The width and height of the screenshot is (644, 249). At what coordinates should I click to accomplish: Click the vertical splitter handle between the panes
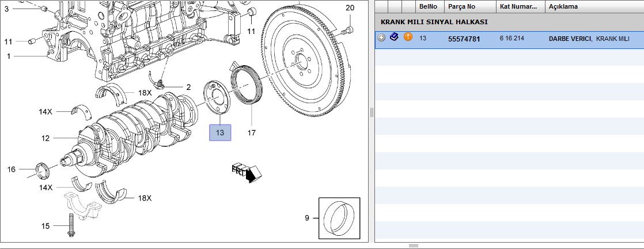[372, 112]
